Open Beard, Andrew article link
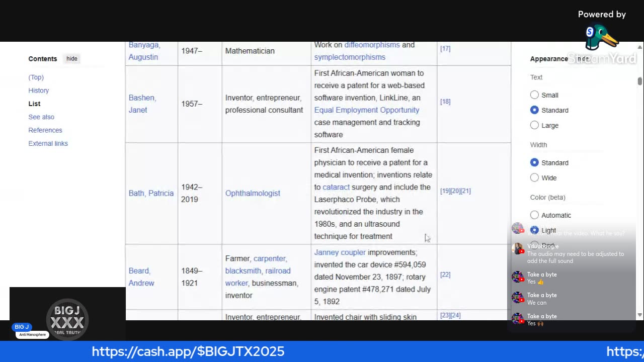The image size is (644, 362). [141, 277]
